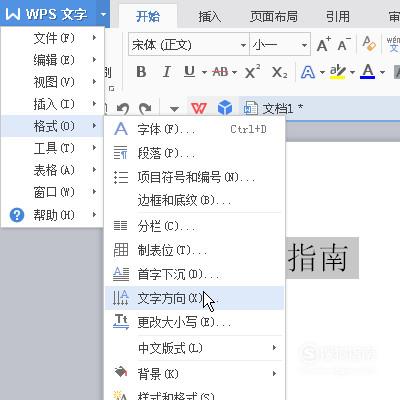
Task: Open 窗口(W) menu
Action: pos(53,192)
